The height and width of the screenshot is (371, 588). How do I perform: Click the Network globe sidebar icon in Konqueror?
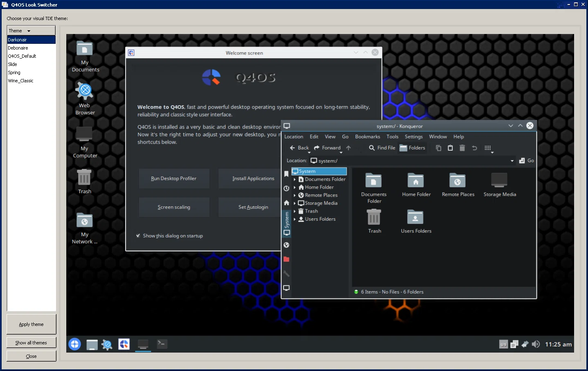pyautogui.click(x=286, y=245)
